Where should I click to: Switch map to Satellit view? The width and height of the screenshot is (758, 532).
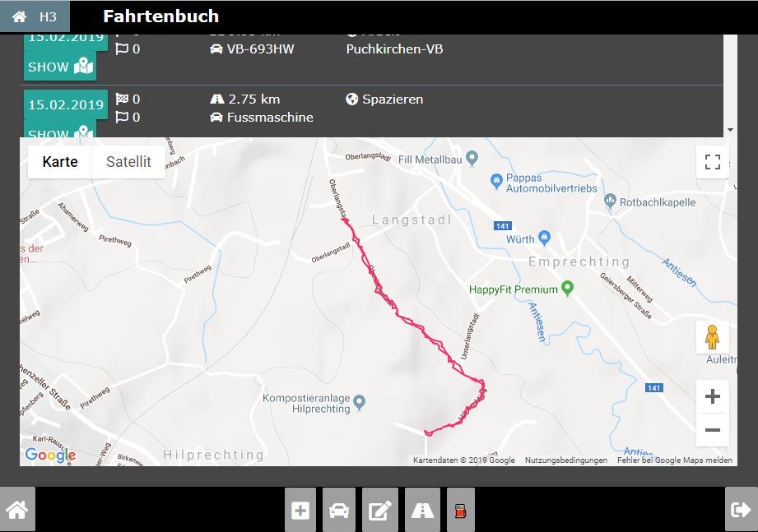click(128, 162)
